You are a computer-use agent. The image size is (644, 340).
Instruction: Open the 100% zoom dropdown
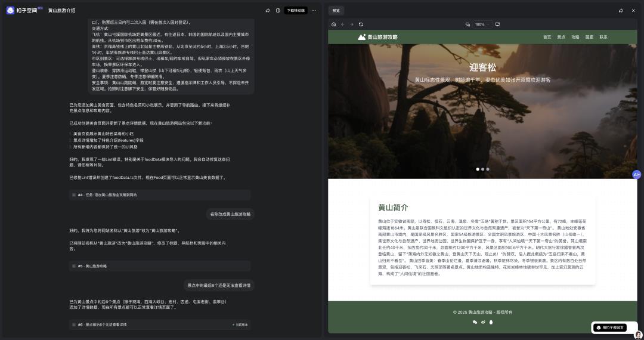(482, 24)
